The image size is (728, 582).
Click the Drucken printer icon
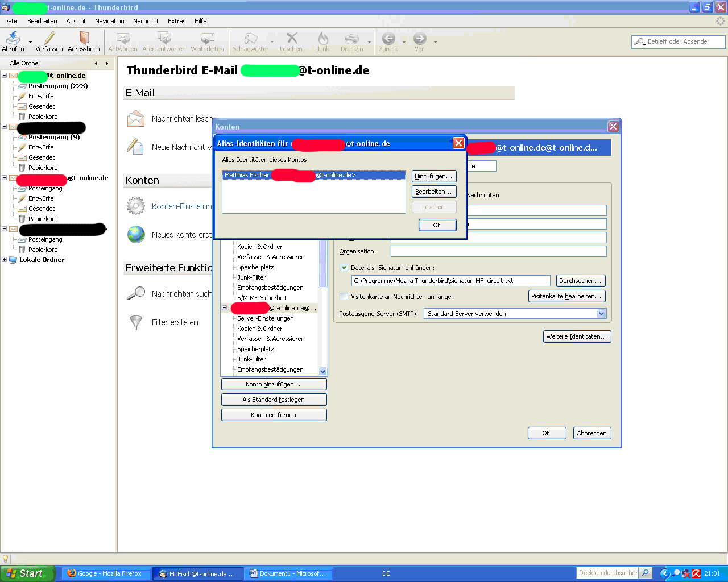352,39
